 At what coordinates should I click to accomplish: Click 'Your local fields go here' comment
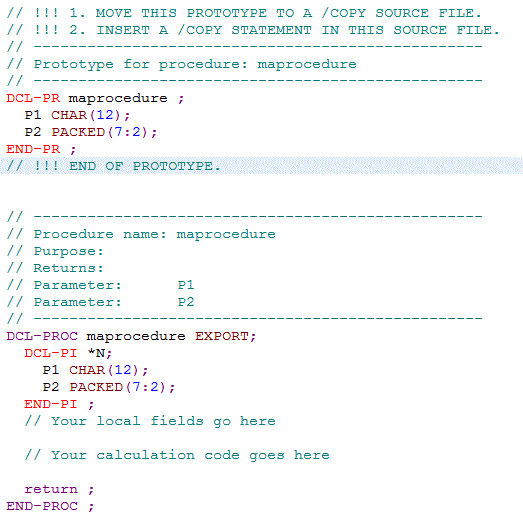click(x=150, y=421)
